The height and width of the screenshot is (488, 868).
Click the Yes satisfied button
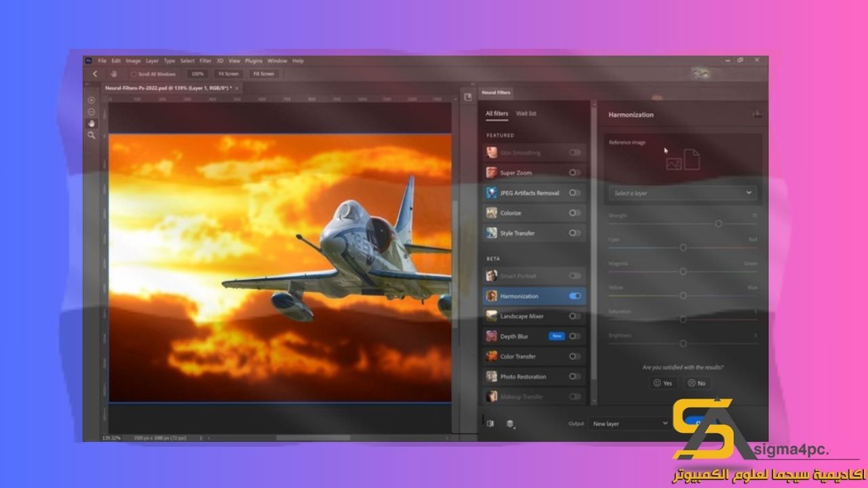pos(663,383)
